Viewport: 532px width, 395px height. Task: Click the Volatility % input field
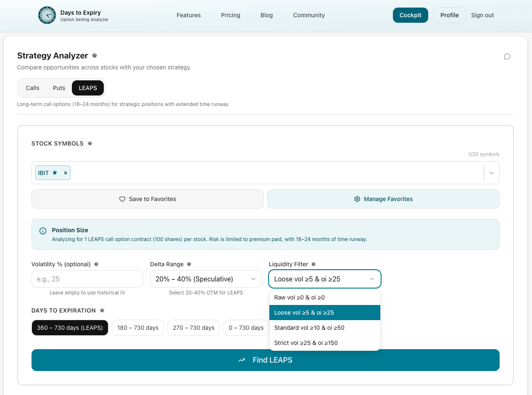click(87, 279)
